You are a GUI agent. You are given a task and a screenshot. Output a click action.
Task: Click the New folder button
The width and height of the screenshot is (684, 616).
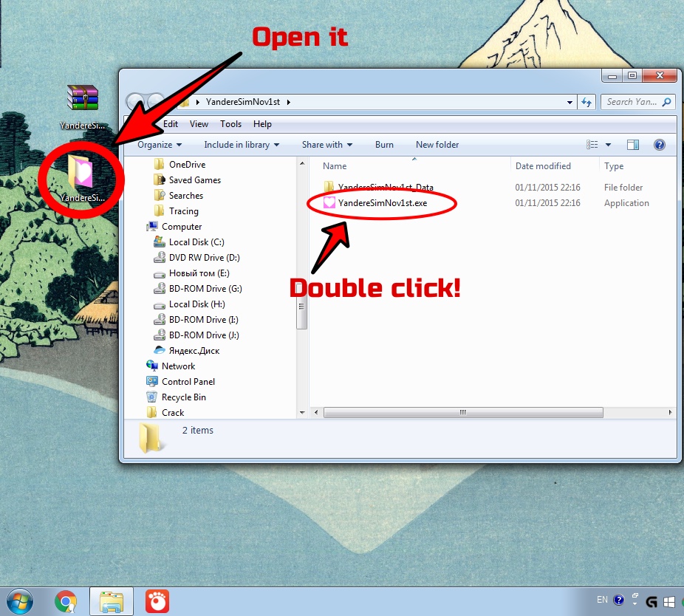437,145
